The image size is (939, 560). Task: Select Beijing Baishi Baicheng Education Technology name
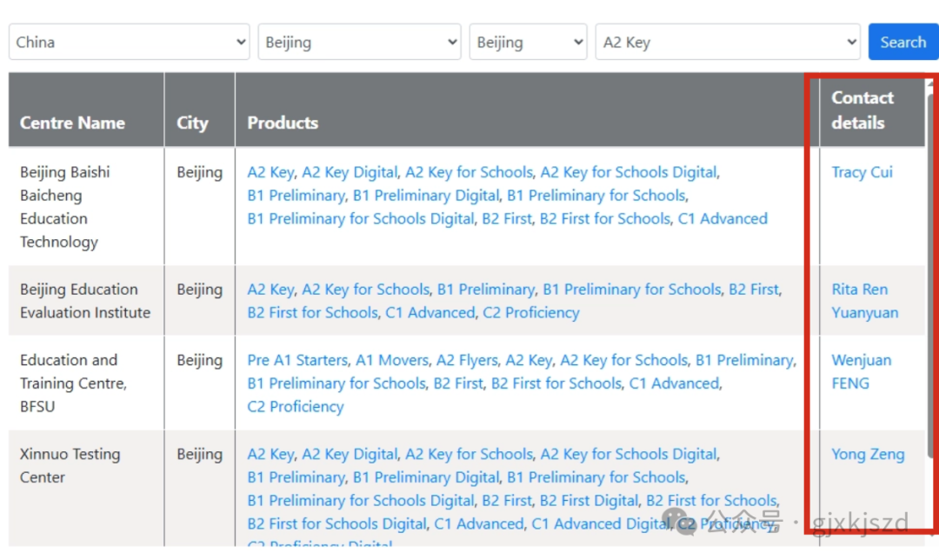coord(64,207)
